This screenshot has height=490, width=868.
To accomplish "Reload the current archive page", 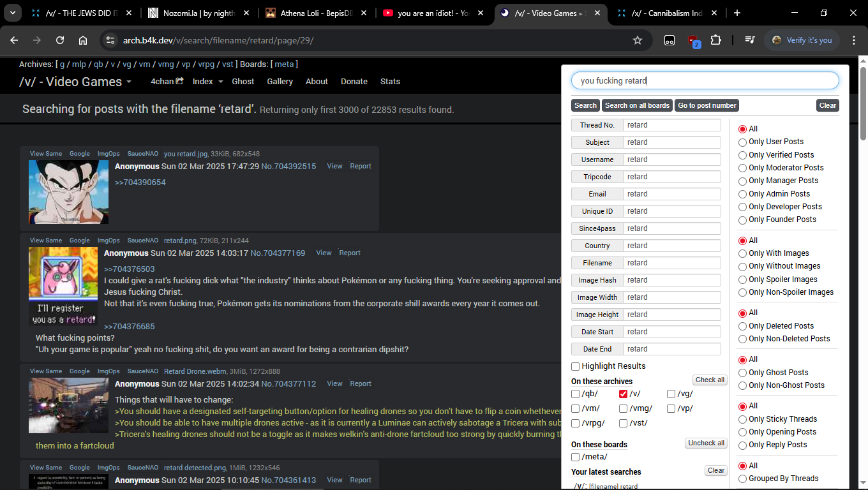I will (x=60, y=40).
